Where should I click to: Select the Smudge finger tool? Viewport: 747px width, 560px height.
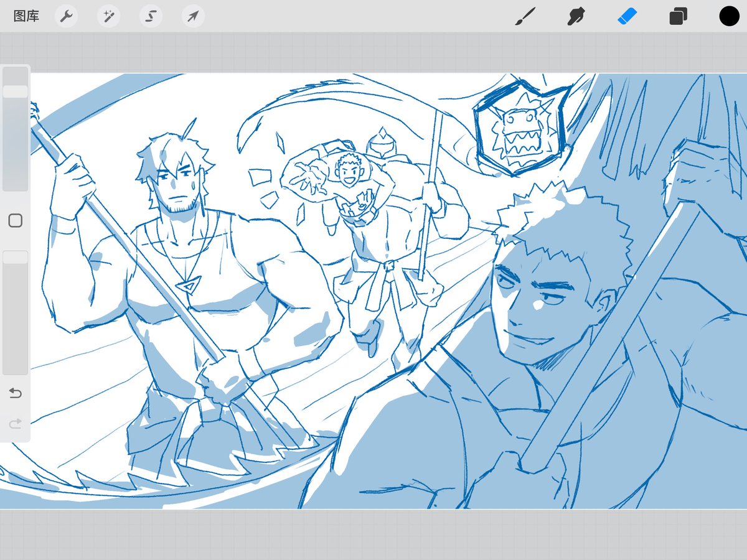576,16
